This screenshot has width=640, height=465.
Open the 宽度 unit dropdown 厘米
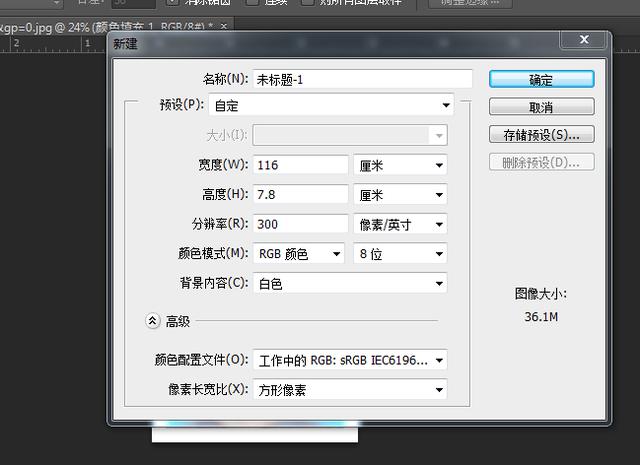[400, 165]
